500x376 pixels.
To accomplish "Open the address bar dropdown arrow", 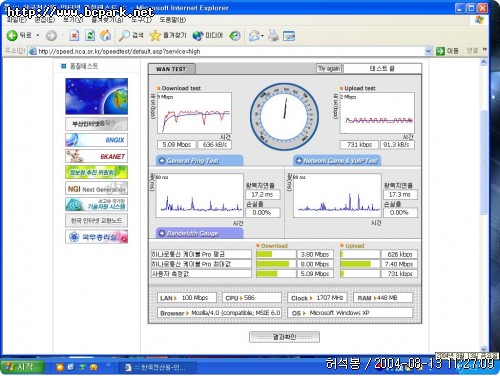I will pos(429,51).
